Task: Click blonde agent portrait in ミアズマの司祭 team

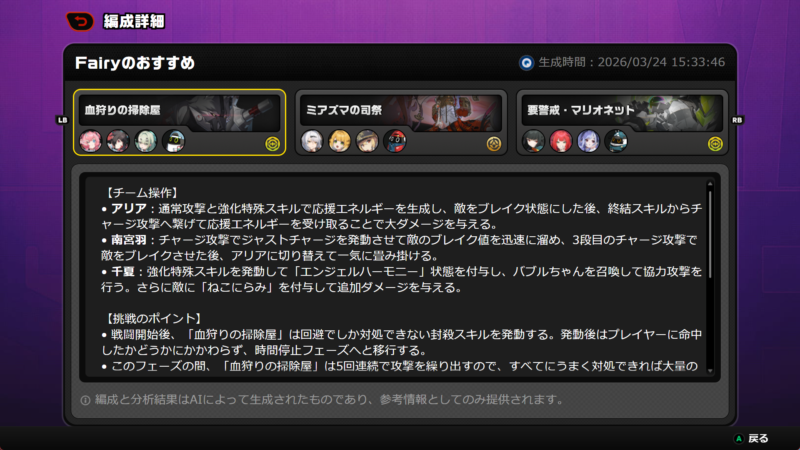Action: point(340,141)
